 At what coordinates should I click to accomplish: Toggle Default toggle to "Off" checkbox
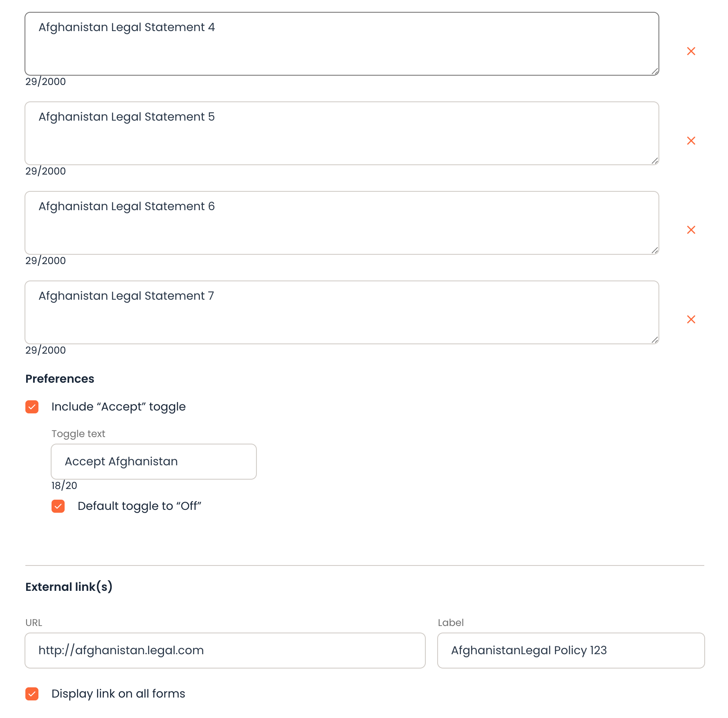[x=58, y=506]
